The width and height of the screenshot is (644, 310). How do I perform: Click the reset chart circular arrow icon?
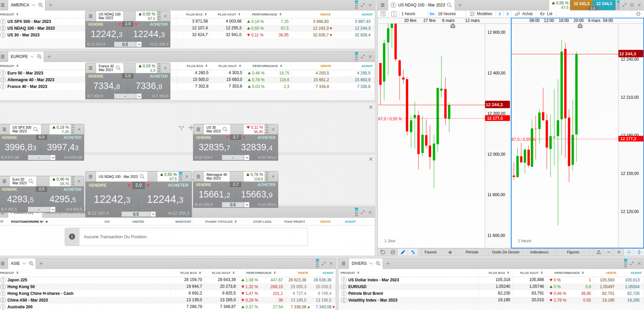(x=382, y=252)
